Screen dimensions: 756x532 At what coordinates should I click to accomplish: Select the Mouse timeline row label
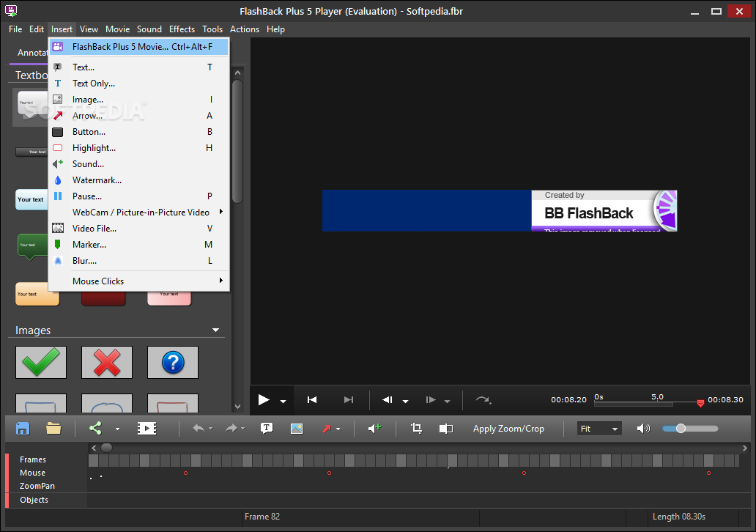(32, 473)
